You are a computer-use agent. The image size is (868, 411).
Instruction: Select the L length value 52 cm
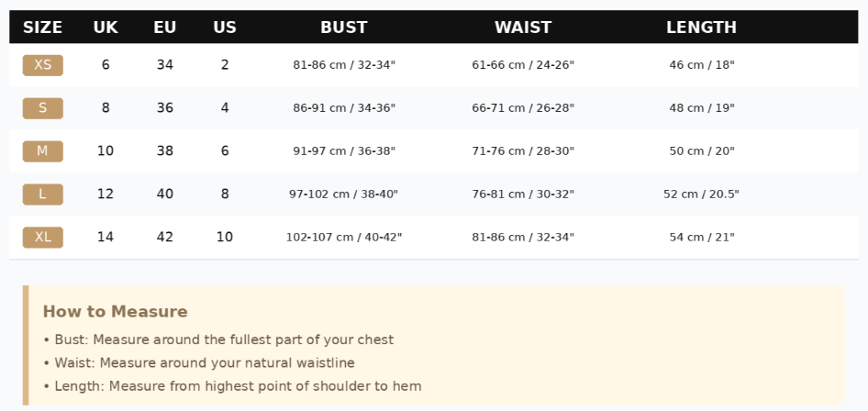(701, 194)
